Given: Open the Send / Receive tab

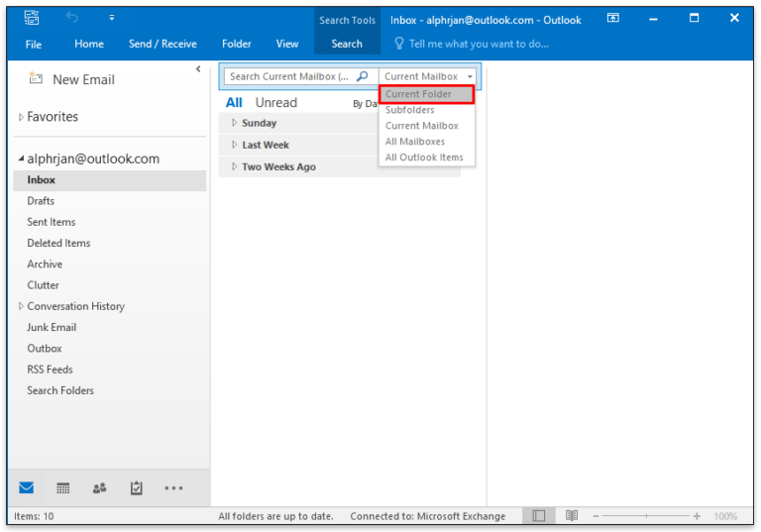Looking at the screenshot, I should coord(163,44).
